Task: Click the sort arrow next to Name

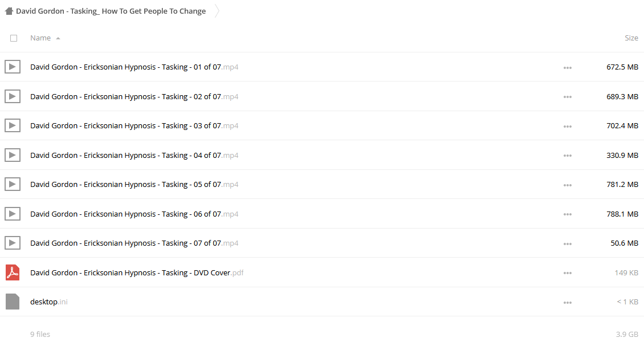Action: [58, 38]
